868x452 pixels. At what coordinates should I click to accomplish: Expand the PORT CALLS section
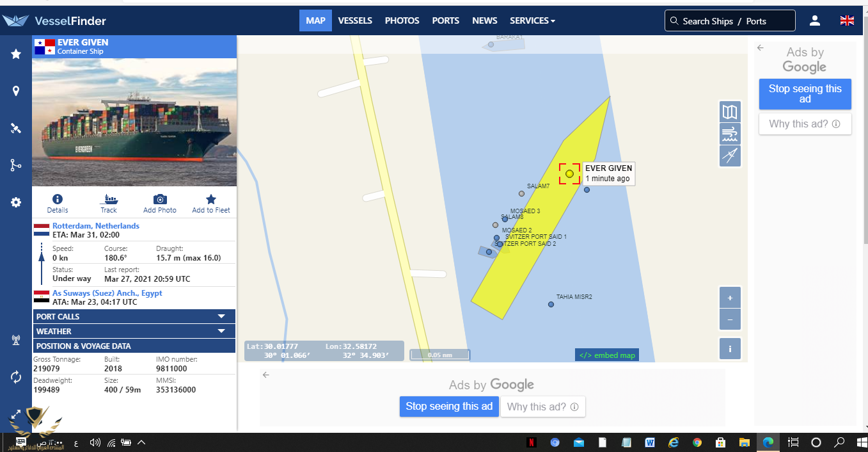click(x=134, y=316)
